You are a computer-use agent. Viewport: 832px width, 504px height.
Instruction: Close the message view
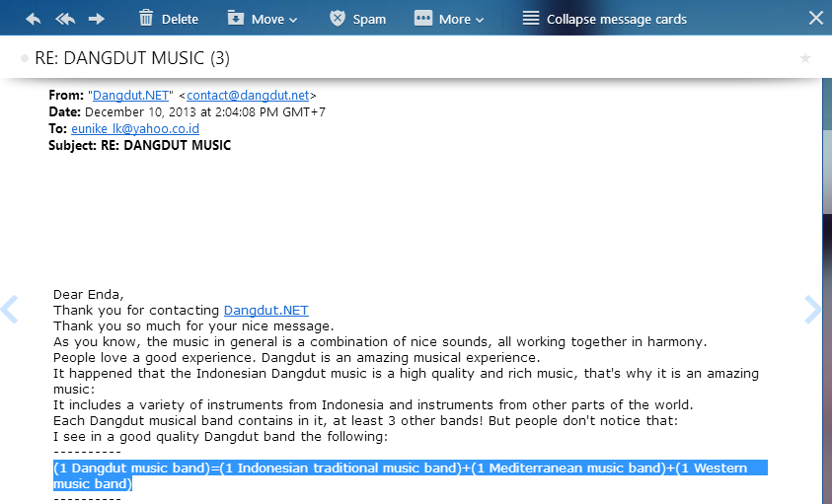point(816,18)
